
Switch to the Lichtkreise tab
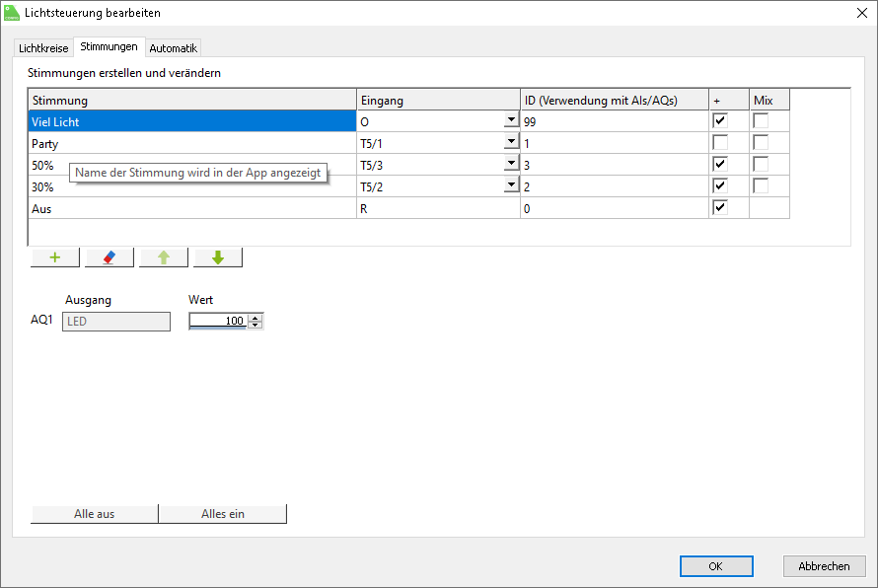point(44,47)
